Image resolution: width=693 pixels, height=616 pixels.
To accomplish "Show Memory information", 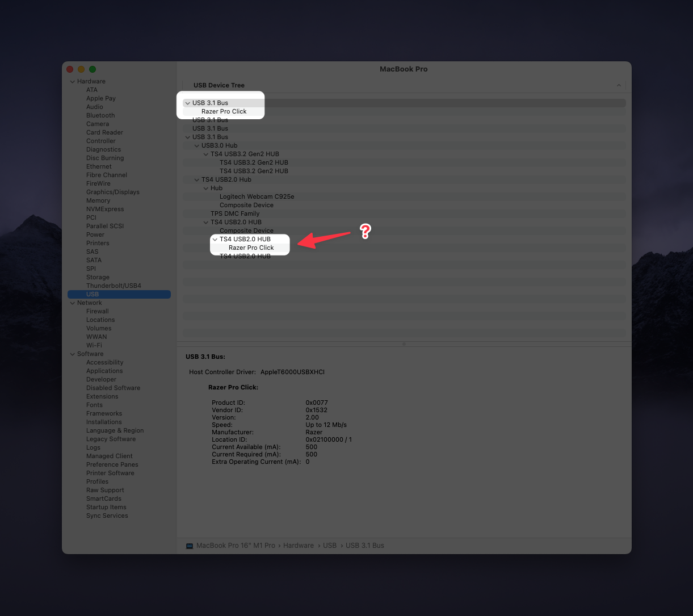I will 98,201.
